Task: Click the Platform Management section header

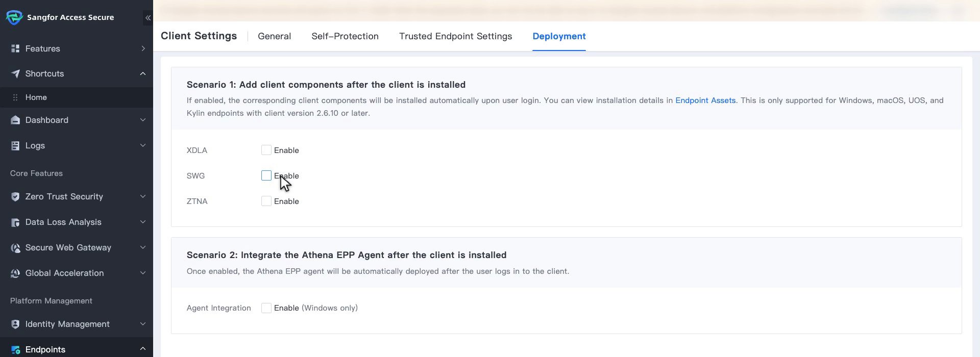Action: coord(51,301)
